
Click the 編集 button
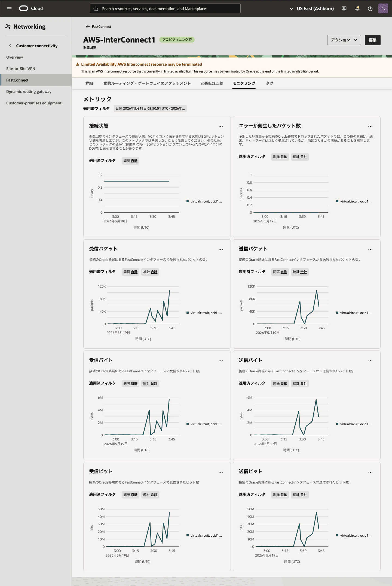pyautogui.click(x=373, y=40)
